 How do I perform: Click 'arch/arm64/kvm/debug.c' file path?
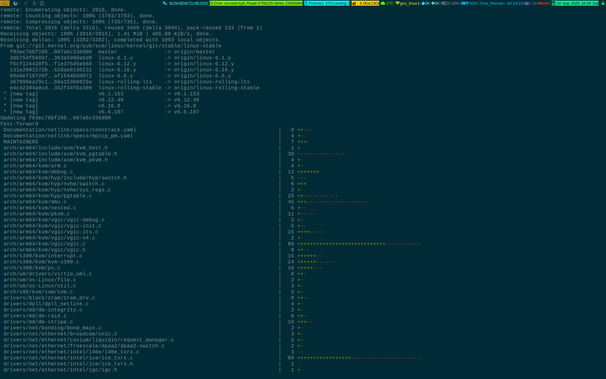coord(38,172)
